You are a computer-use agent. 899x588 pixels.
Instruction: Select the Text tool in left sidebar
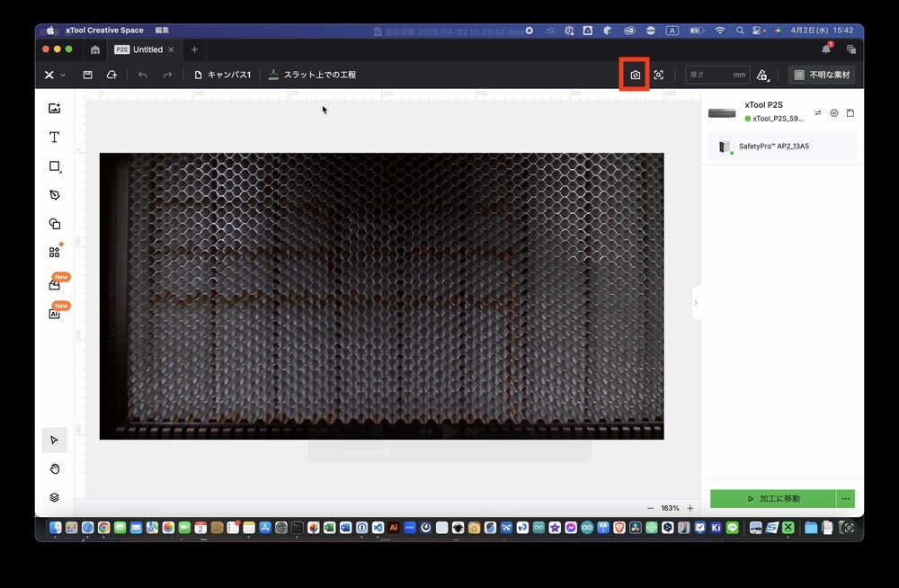54,138
